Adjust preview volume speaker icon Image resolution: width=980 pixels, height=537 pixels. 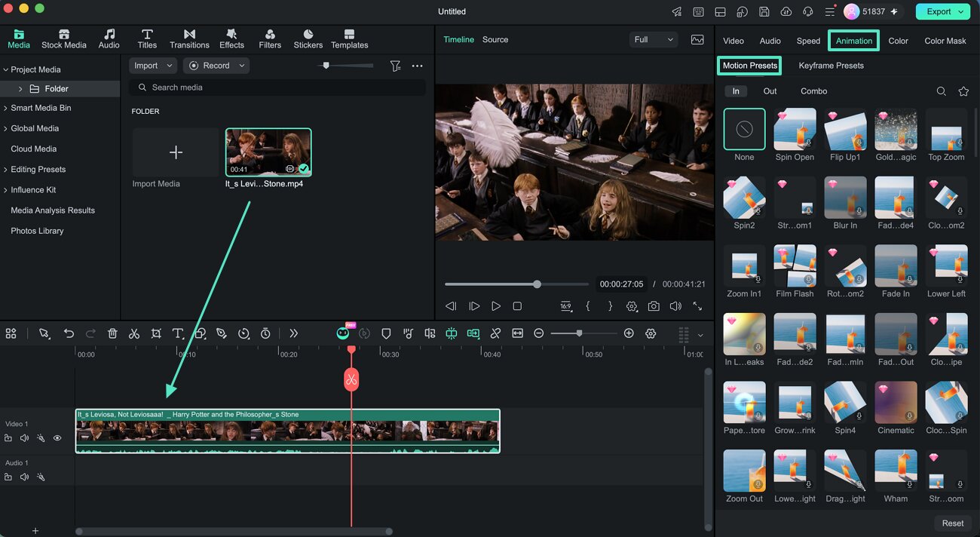[x=675, y=306]
